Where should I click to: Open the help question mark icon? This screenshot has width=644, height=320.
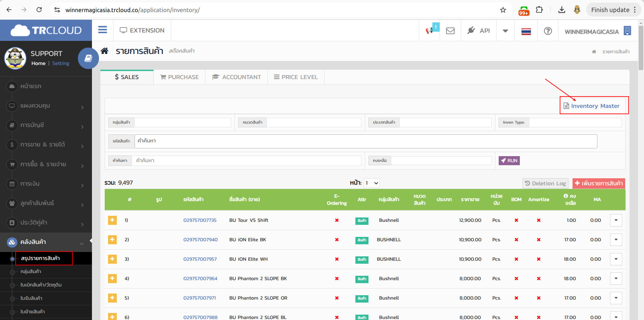click(x=548, y=31)
